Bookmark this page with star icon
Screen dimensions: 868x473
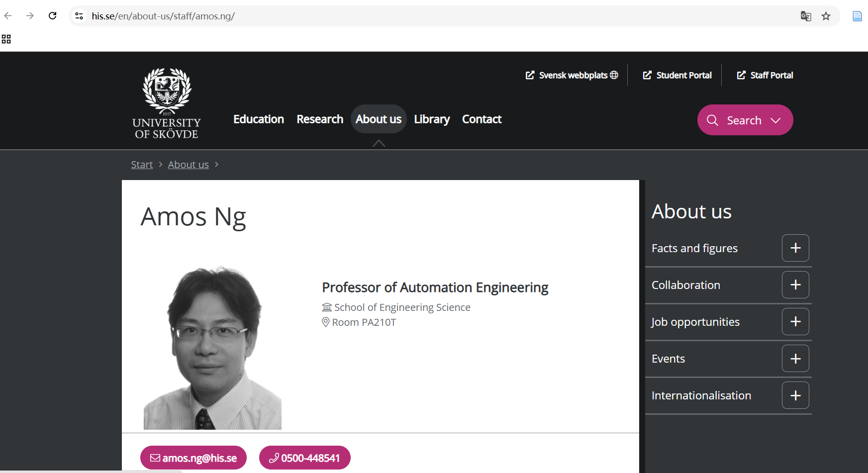(826, 16)
